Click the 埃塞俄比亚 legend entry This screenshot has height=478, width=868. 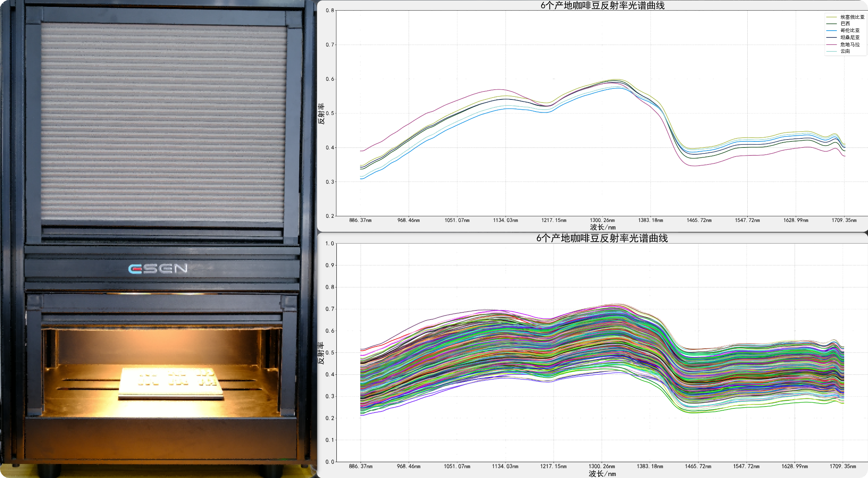852,17
